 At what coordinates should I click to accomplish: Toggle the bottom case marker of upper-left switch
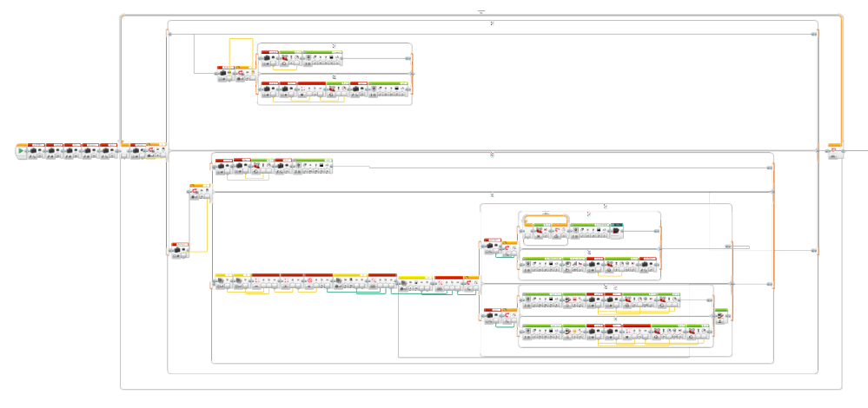[x=335, y=76]
